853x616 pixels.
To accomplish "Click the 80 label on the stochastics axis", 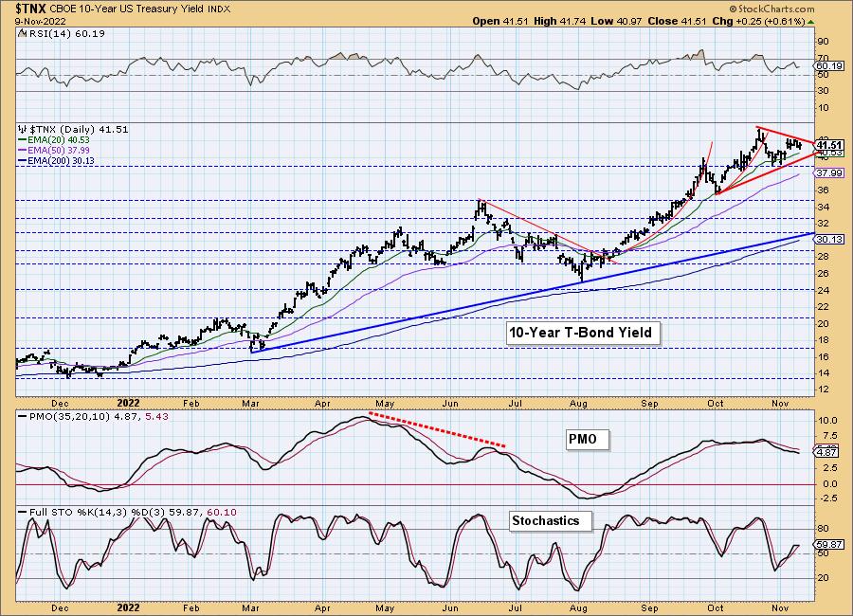I will [x=823, y=529].
